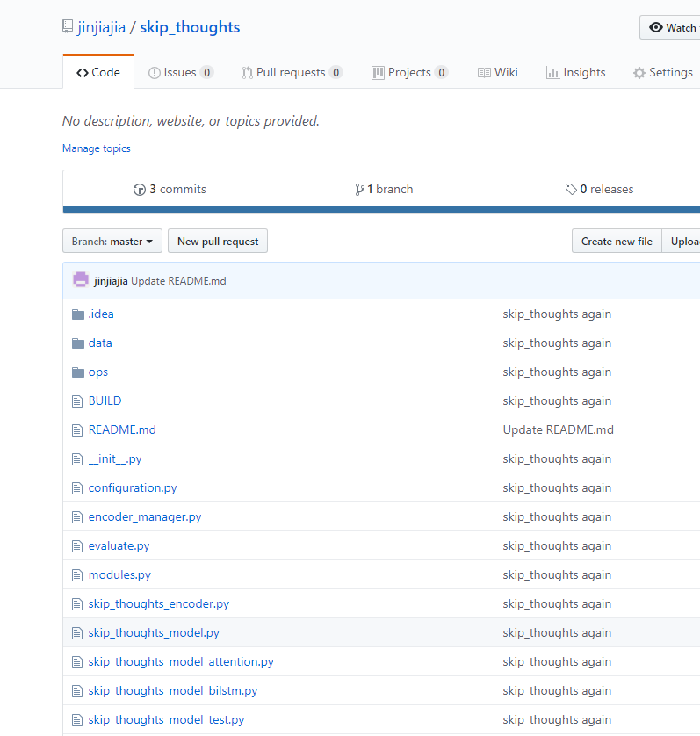This screenshot has width=700, height=736.
Task: Click the commits history clock icon
Action: [x=140, y=190]
